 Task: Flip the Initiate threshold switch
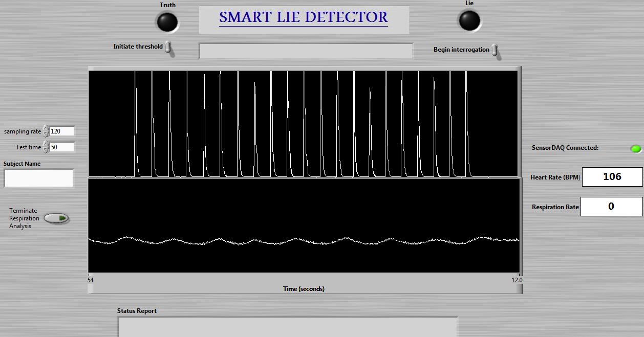pyautogui.click(x=168, y=48)
